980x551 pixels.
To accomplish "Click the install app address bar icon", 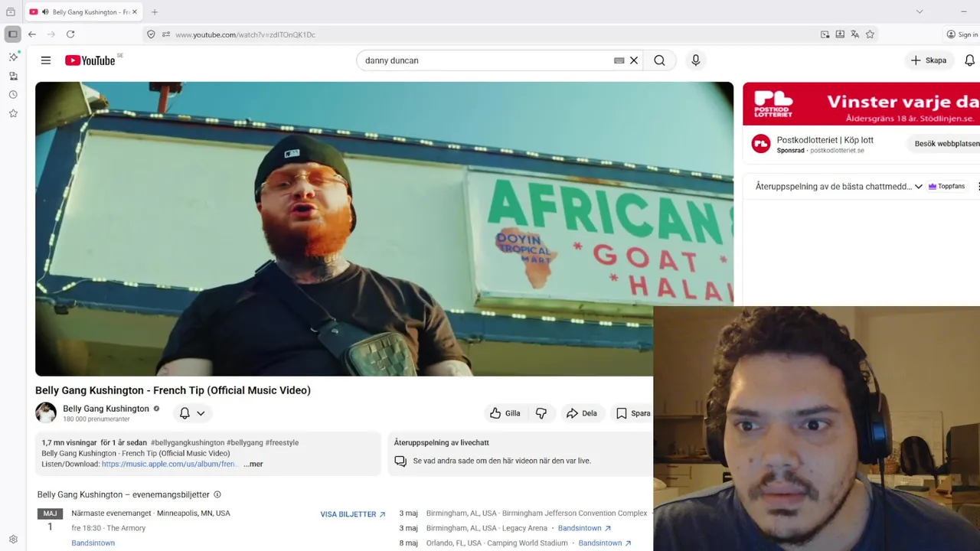I will pyautogui.click(x=840, y=34).
